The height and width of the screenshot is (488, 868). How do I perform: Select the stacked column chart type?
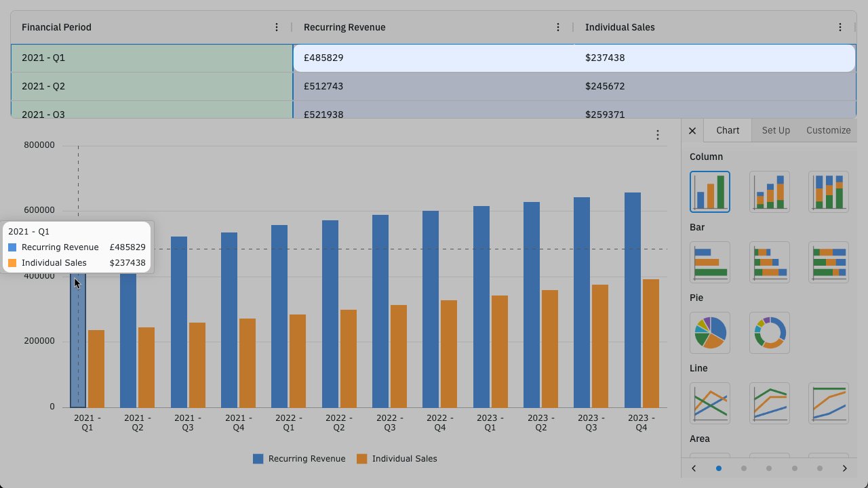coord(769,192)
